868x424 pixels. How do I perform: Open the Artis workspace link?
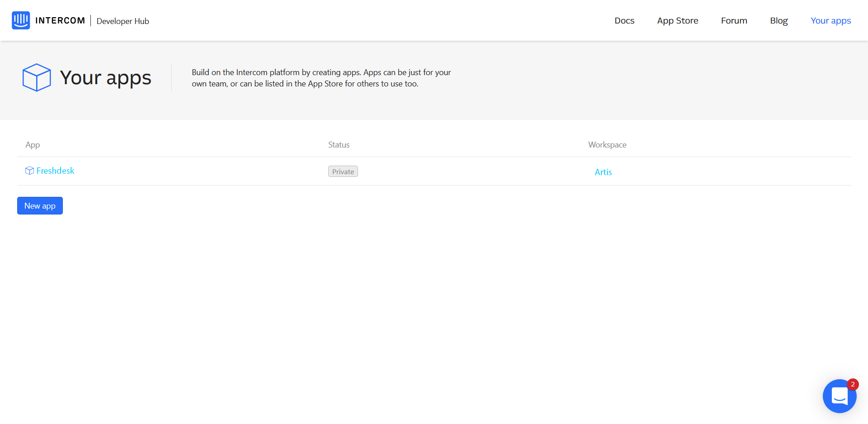coord(603,172)
